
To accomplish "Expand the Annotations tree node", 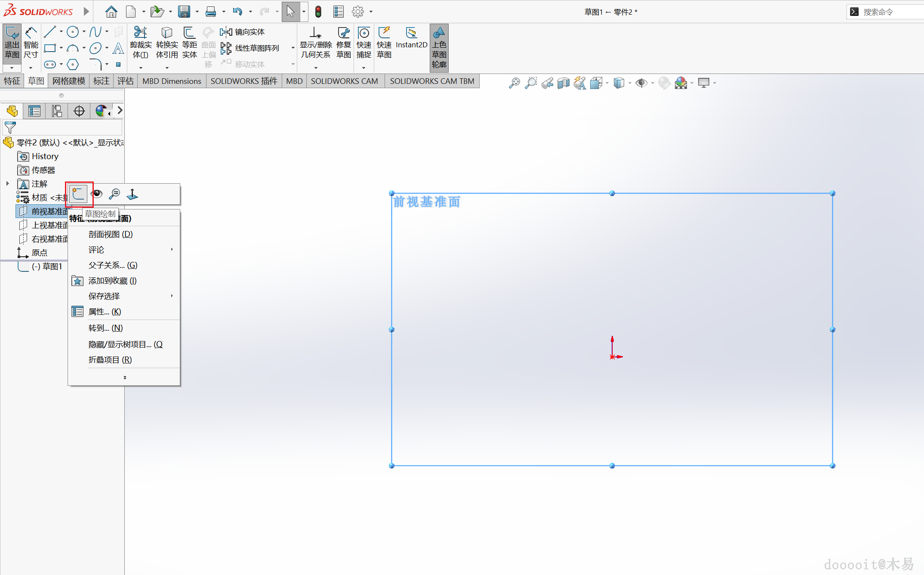I will (x=7, y=184).
